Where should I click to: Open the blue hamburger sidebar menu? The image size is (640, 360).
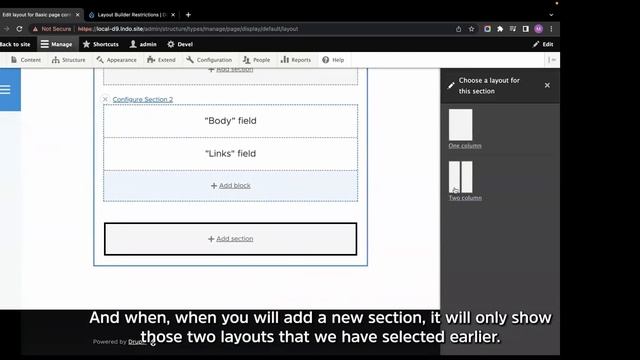[6, 90]
